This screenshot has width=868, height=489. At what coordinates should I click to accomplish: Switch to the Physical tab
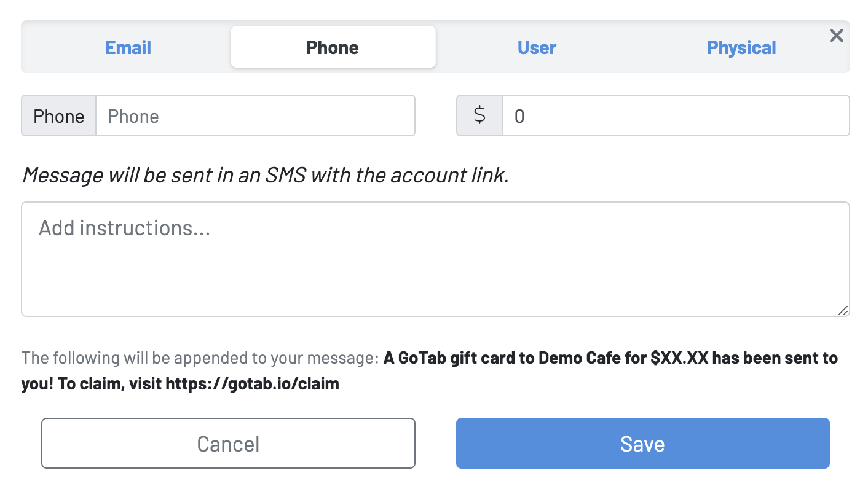[741, 47]
